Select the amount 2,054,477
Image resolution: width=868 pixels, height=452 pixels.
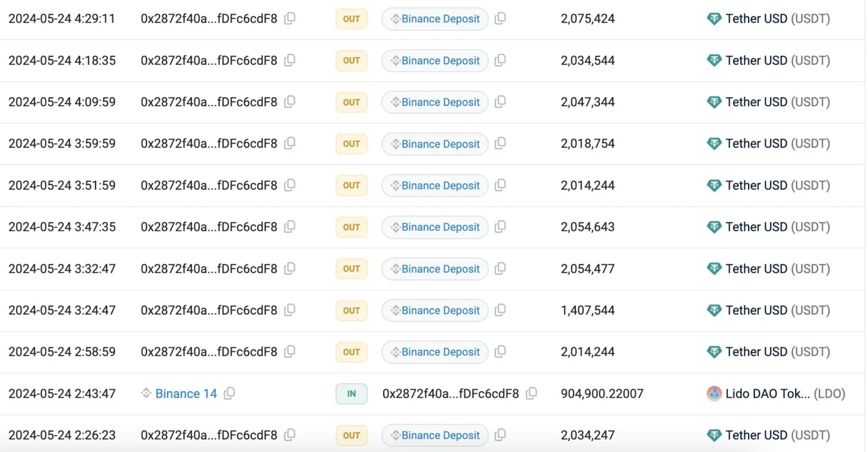pos(588,269)
